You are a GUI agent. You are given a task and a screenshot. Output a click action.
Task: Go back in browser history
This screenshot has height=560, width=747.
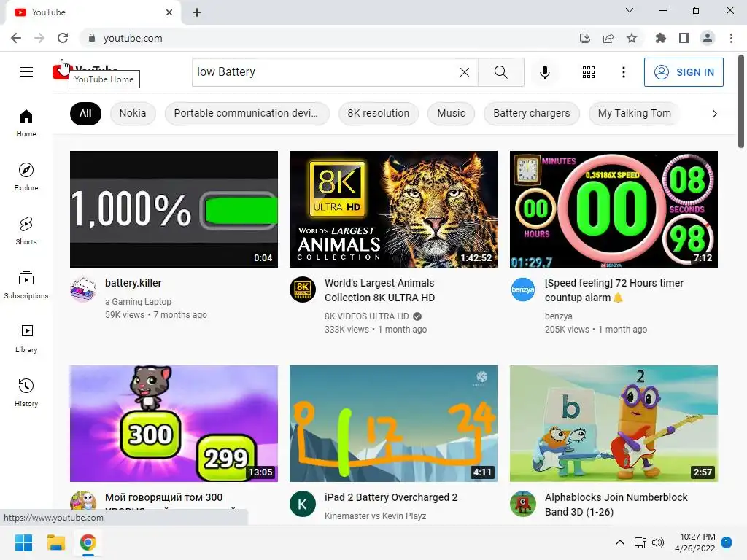point(16,38)
